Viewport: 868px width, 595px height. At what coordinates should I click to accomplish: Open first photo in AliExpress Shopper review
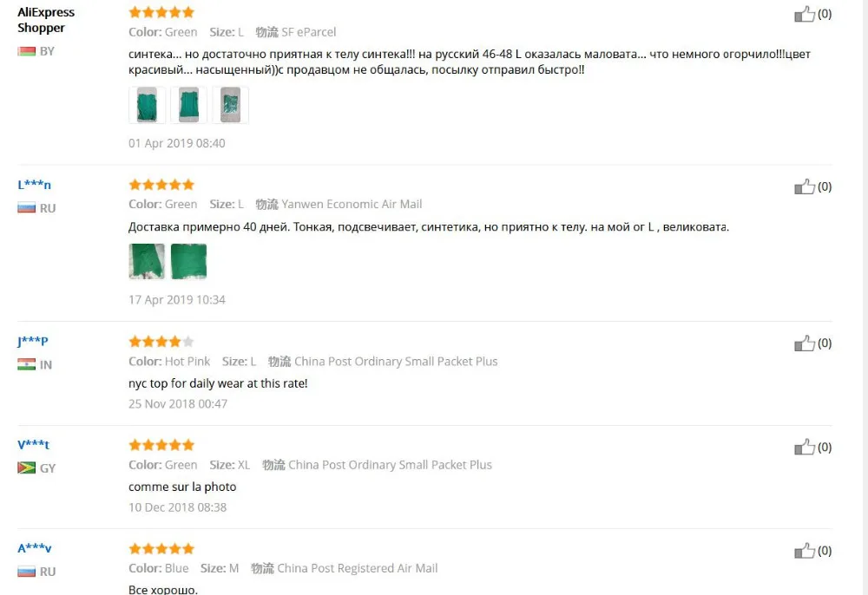[x=147, y=105]
